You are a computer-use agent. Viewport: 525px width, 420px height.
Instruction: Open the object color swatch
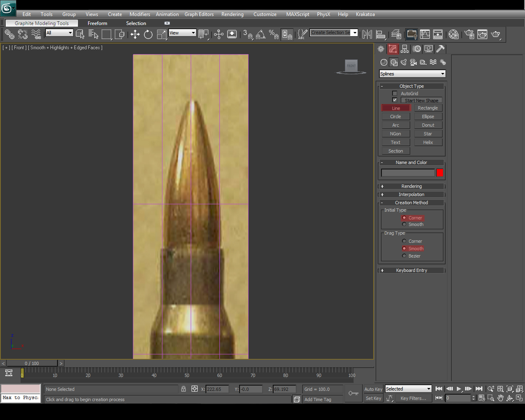(440, 173)
